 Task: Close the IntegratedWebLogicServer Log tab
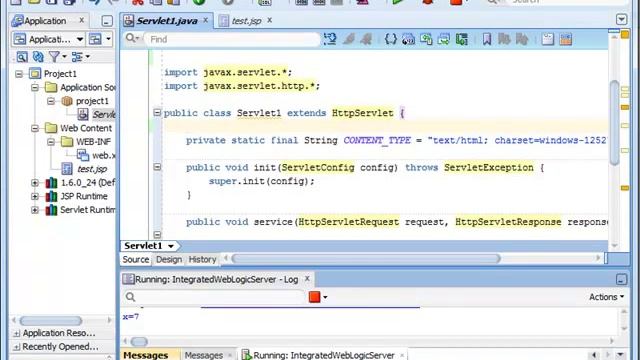[x=307, y=279]
